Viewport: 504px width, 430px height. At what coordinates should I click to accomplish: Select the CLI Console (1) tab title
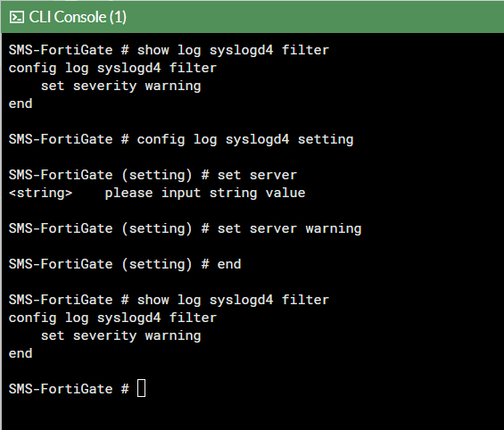click(78, 17)
